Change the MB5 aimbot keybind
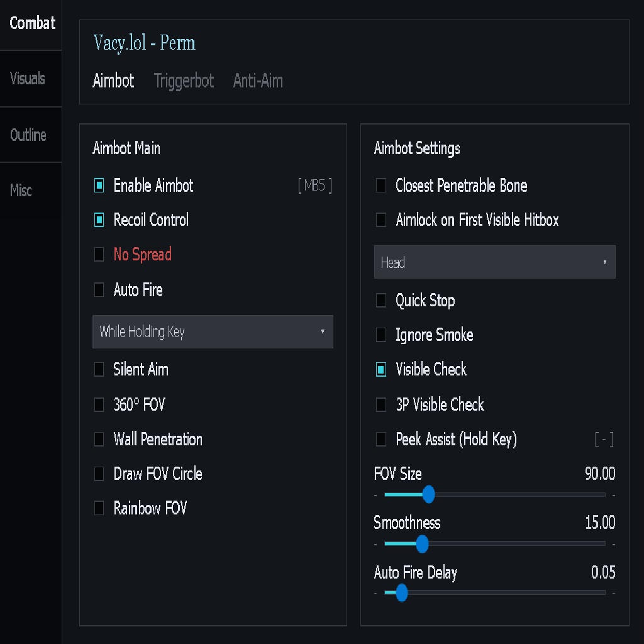644x644 pixels. [313, 186]
